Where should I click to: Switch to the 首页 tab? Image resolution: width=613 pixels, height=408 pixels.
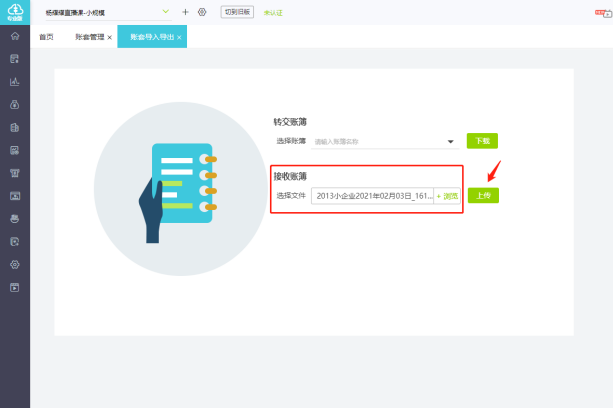[x=46, y=37]
